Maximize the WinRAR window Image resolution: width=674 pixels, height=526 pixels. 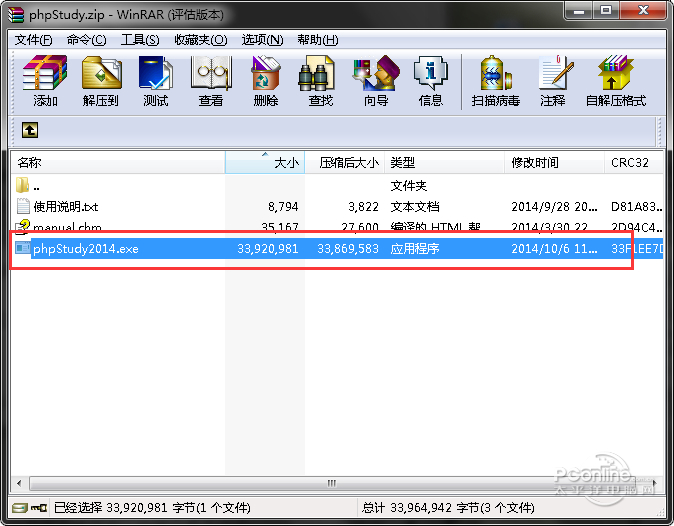606,10
